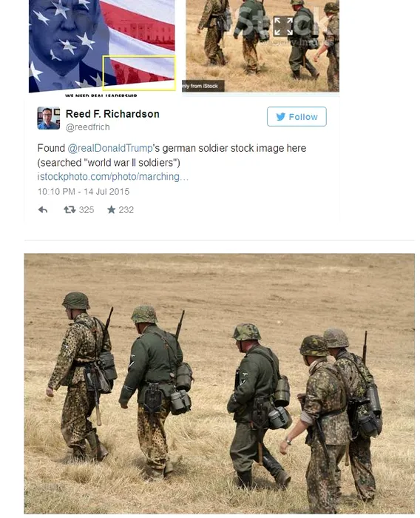The image size is (420, 518).
Task: Open Reed F. Richardson's profile avatar
Action: coord(49,118)
